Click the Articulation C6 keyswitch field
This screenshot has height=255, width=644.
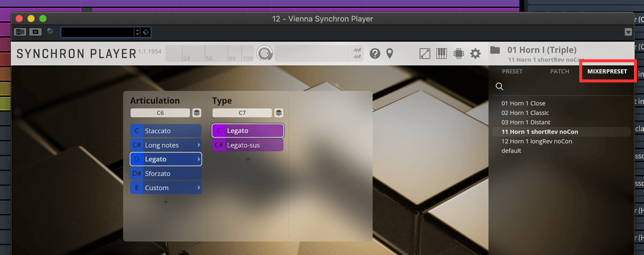(160, 113)
